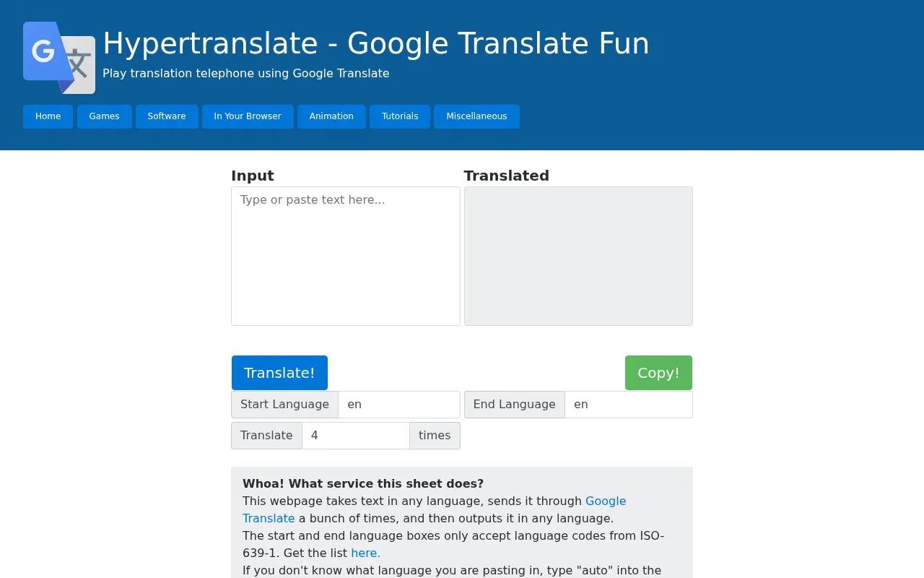The width and height of the screenshot is (924, 578).
Task: Click the "times" suffix label
Action: [435, 436]
